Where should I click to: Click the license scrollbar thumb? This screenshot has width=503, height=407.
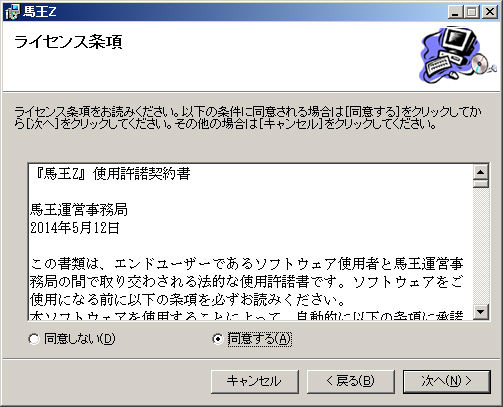[x=480, y=183]
